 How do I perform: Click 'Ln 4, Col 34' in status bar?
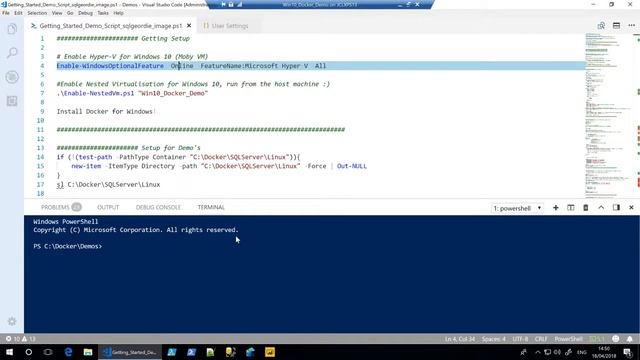tap(460, 339)
